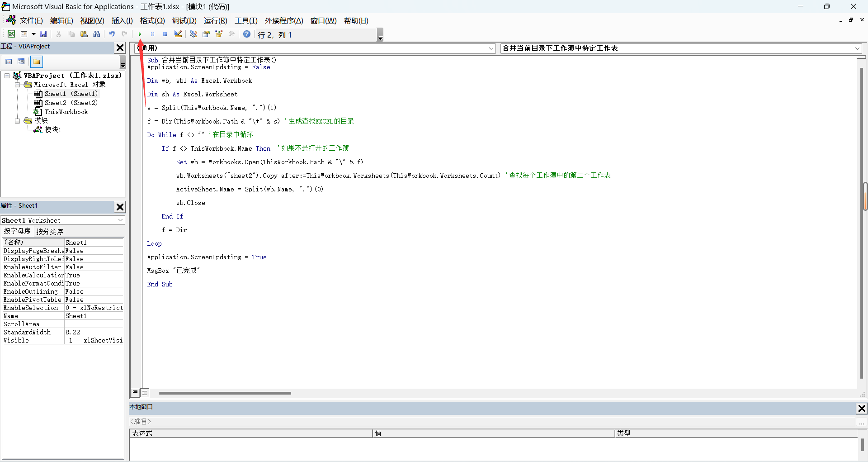This screenshot has width=868, height=462.
Task: Switch to 按分类序 properties tab
Action: (x=50, y=231)
